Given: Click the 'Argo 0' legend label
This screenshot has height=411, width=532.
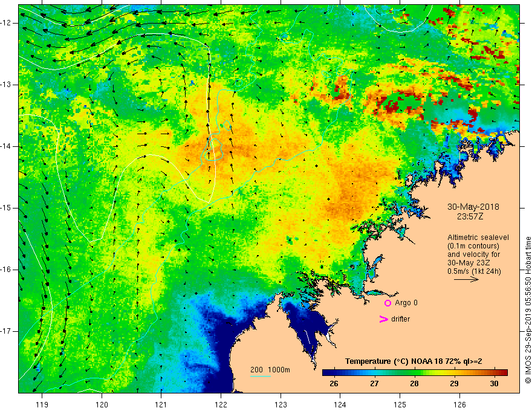Looking at the screenshot, I should point(406,303).
